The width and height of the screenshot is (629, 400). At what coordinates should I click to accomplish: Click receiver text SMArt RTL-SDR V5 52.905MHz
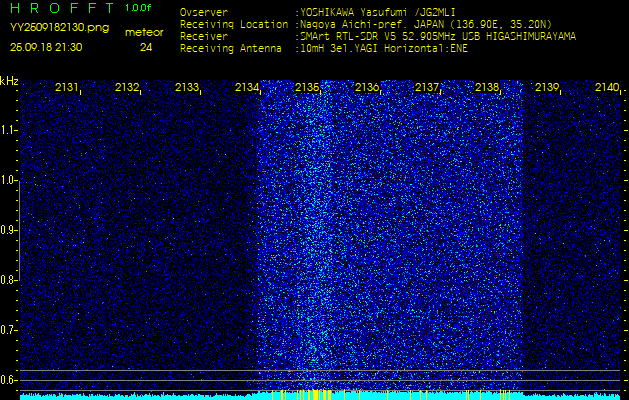pos(387,37)
